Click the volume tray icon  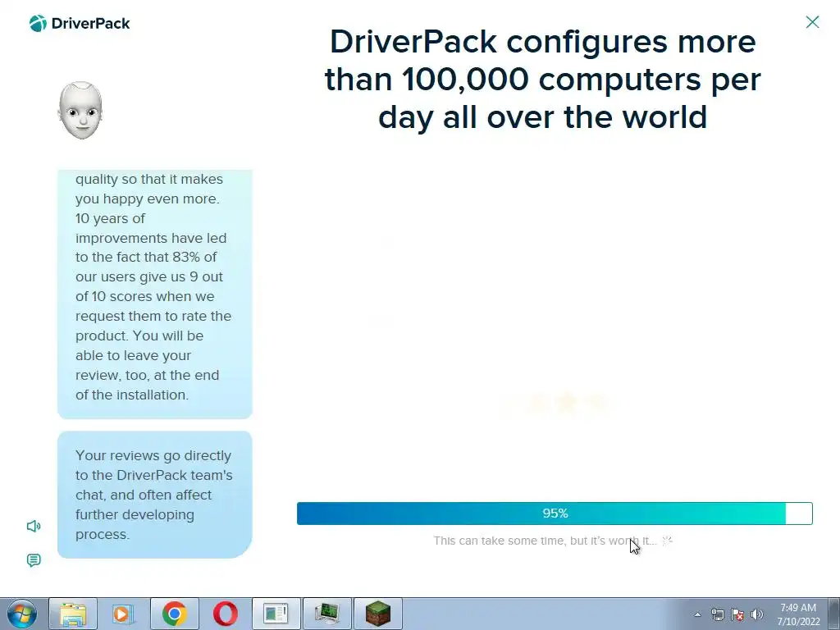click(x=756, y=614)
